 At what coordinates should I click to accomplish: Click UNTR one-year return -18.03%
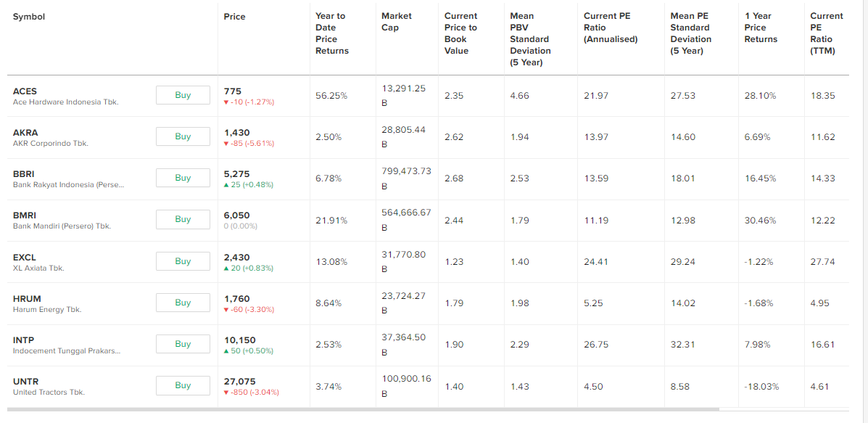coord(761,387)
